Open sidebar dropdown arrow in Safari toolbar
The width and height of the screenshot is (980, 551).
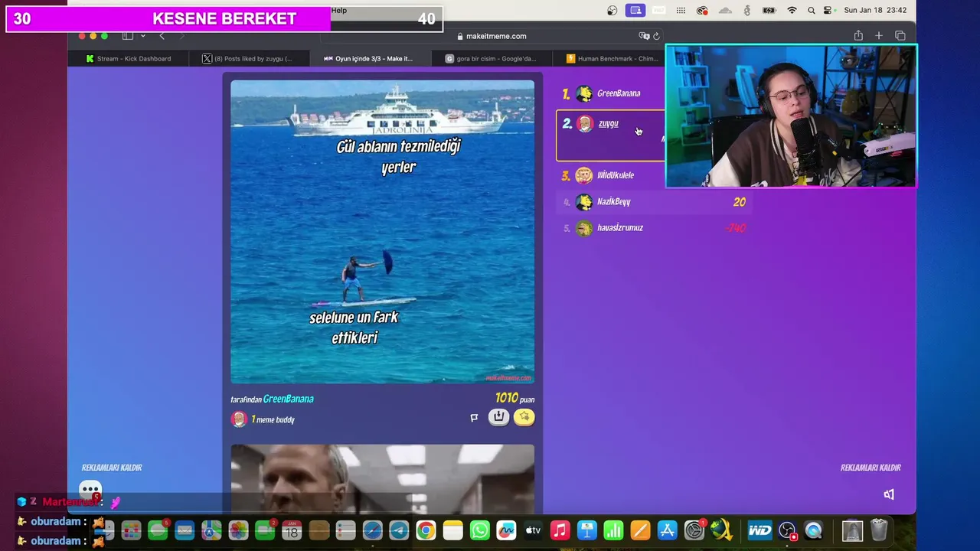coord(142,36)
